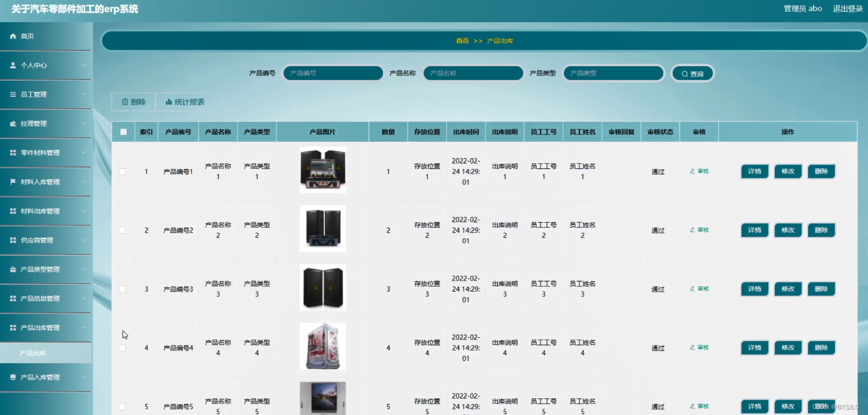This screenshot has height=415, width=868.
Task: Click the 审核 pencil icon in row 3
Action: [x=692, y=289]
